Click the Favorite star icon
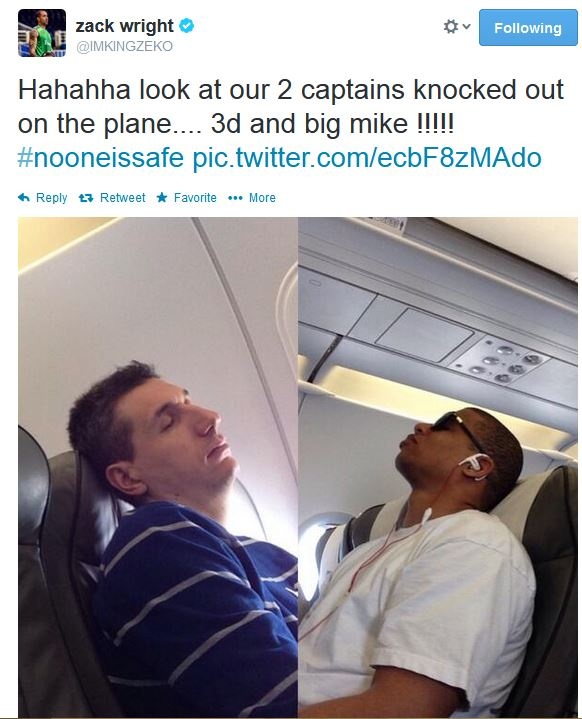 coord(162,198)
